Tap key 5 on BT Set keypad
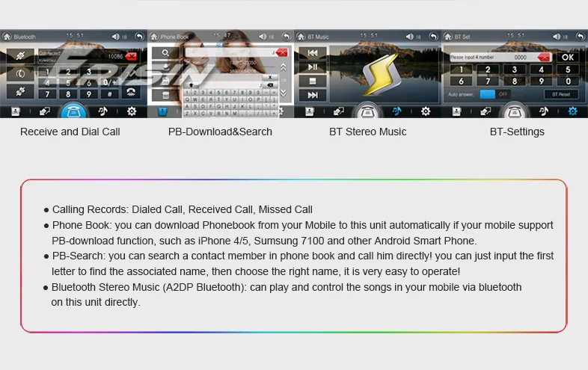 567,70
